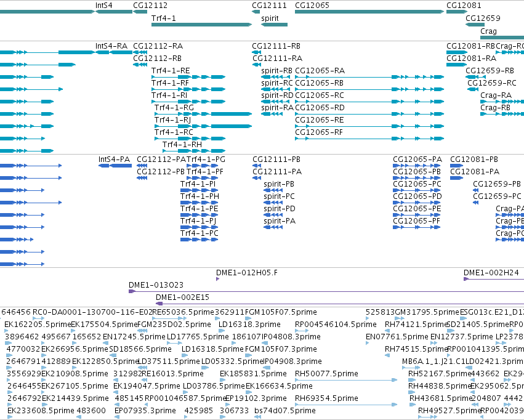524x420 pixels.
Task: Select clone label DME1-012H05.F
Action: [247, 273]
